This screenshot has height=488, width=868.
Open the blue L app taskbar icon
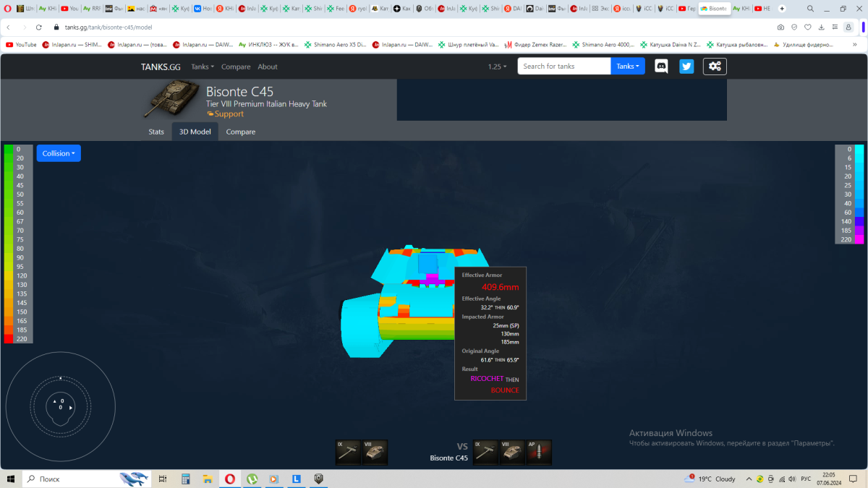pos(296,479)
